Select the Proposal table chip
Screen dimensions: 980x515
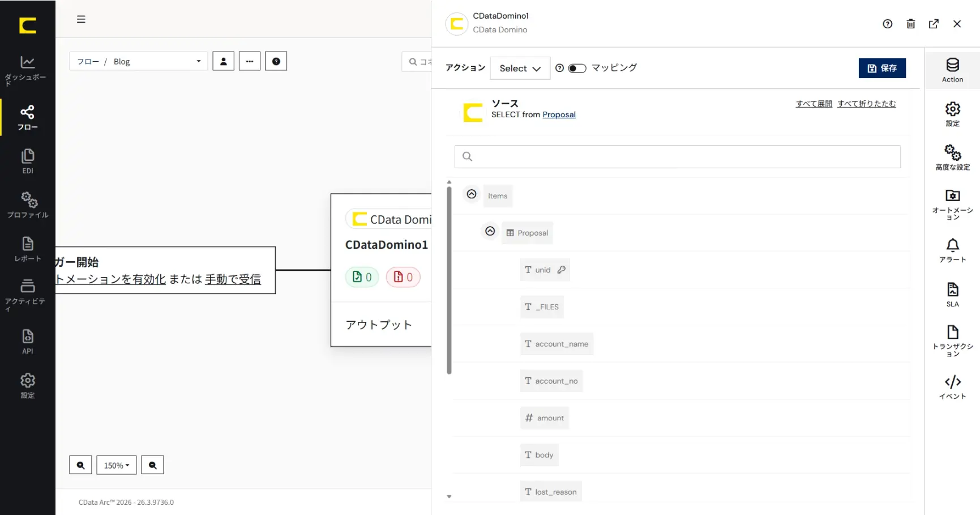pos(527,233)
